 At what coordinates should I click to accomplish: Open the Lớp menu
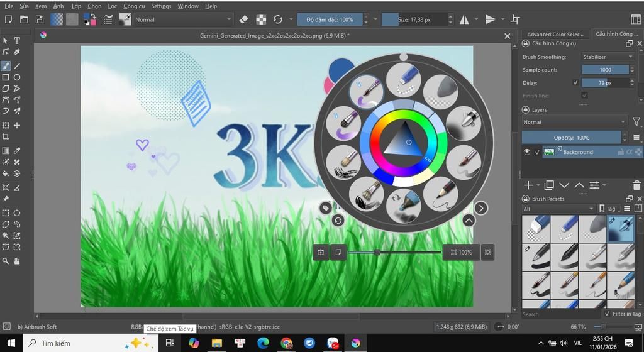[76, 6]
